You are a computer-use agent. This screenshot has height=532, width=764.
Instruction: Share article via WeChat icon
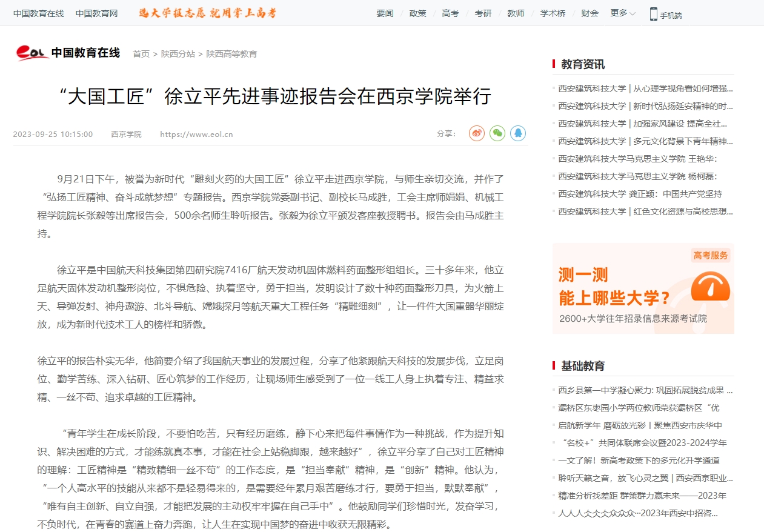click(497, 133)
